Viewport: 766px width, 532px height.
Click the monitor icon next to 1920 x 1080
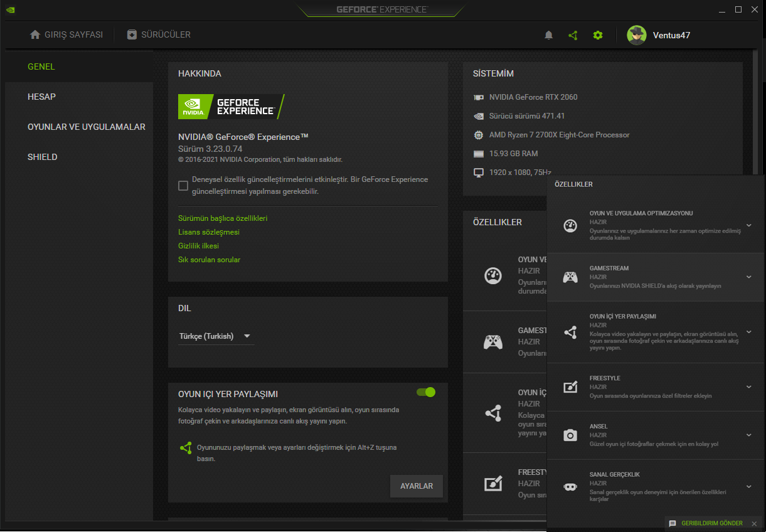(x=479, y=173)
